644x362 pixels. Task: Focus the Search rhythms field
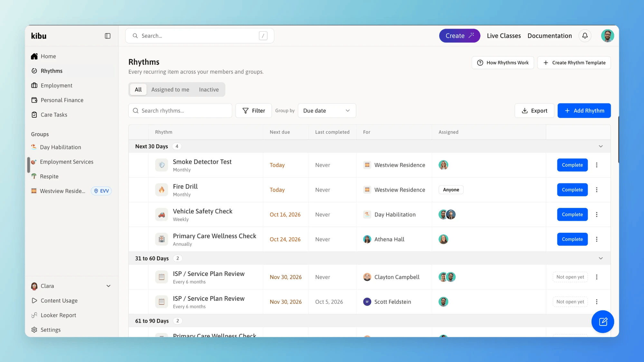click(180, 111)
